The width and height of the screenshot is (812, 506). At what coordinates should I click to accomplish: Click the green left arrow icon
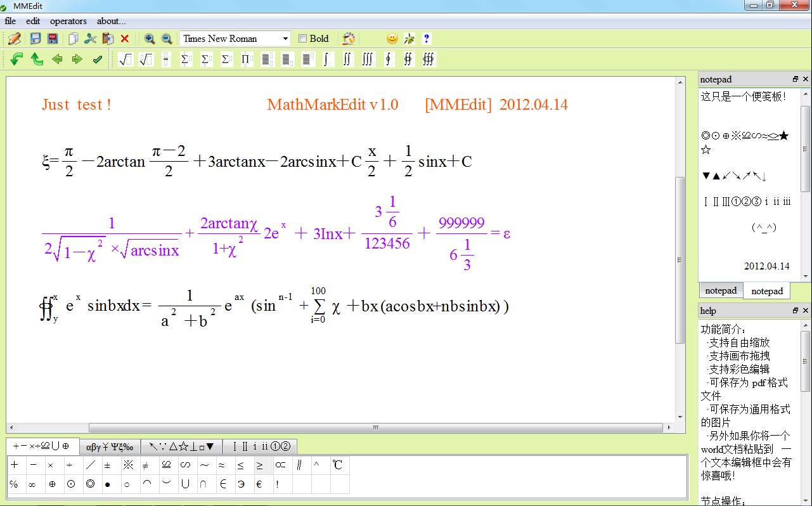[57, 60]
